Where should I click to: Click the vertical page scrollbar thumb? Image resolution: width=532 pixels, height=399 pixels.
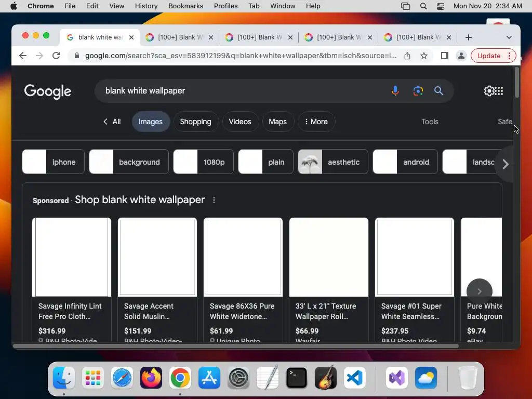(x=517, y=83)
